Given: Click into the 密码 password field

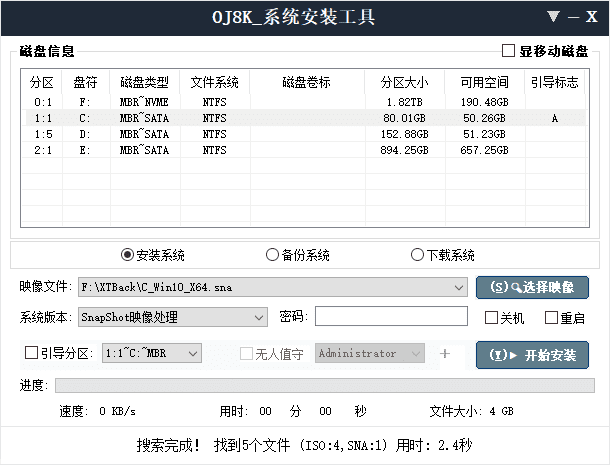Looking at the screenshot, I should pos(391,317).
